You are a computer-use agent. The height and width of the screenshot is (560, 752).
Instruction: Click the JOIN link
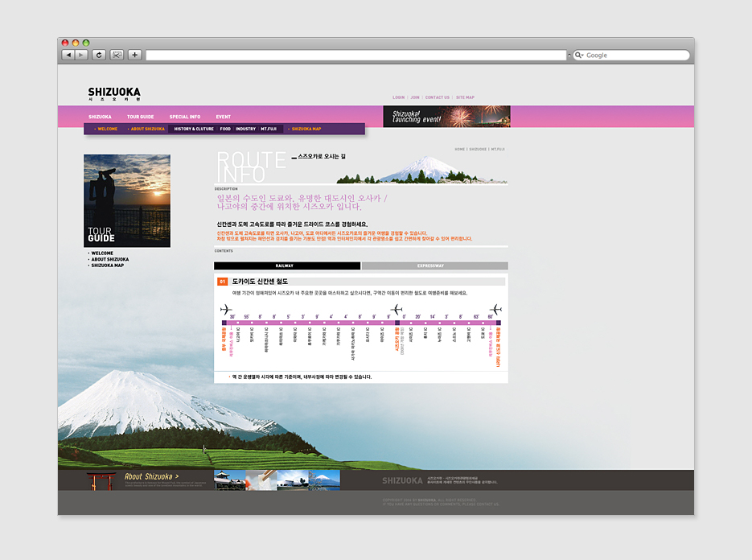click(x=415, y=97)
